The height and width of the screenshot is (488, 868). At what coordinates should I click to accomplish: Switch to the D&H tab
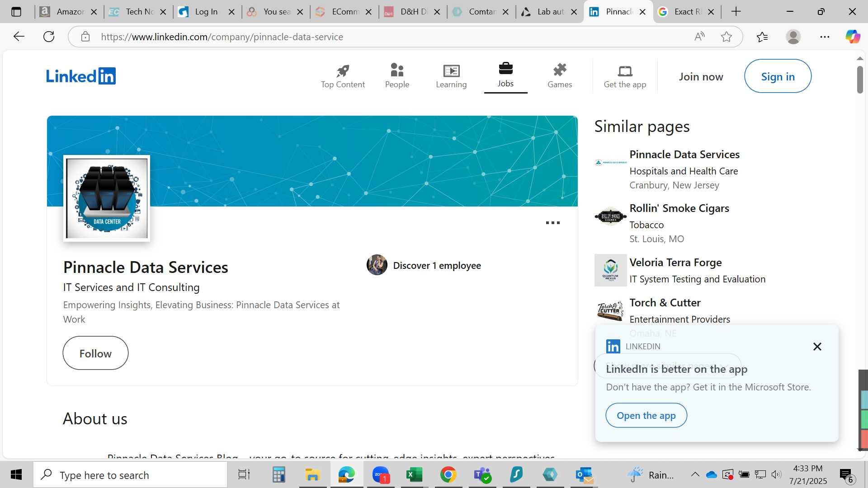[x=413, y=12]
